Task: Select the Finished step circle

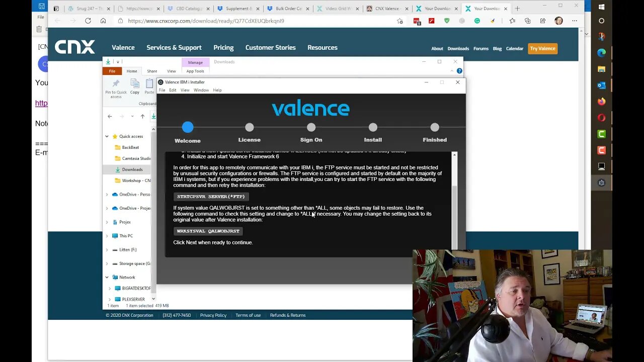Action: pos(435,128)
